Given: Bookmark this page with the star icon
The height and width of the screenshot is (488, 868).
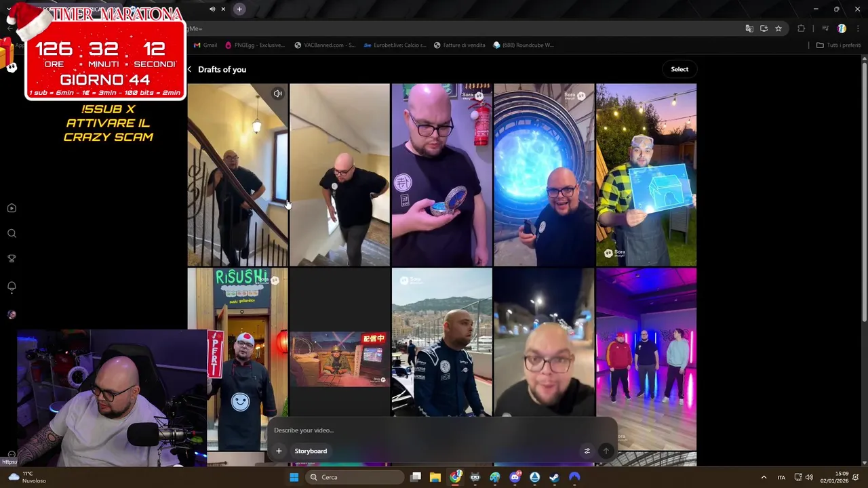Looking at the screenshot, I should pyautogui.click(x=778, y=28).
